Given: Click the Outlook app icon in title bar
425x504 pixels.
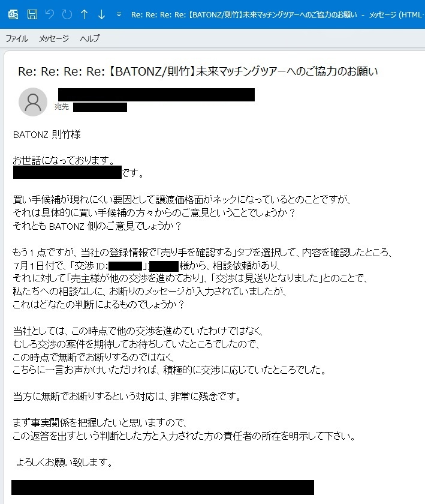Looking at the screenshot, I should (13, 14).
